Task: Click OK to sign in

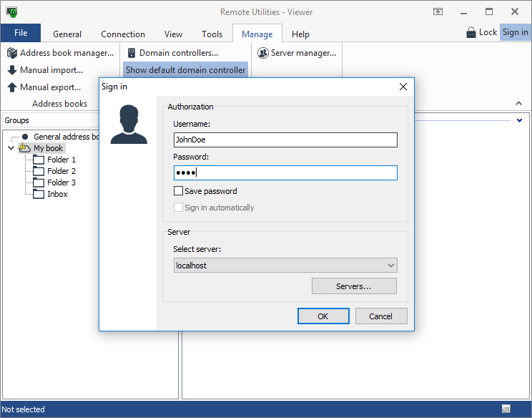Action: click(323, 316)
